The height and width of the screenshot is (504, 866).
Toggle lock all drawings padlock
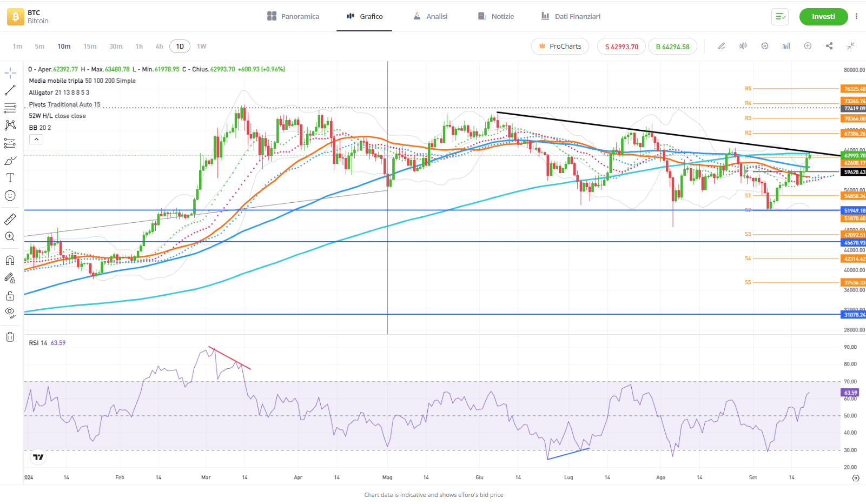10,296
